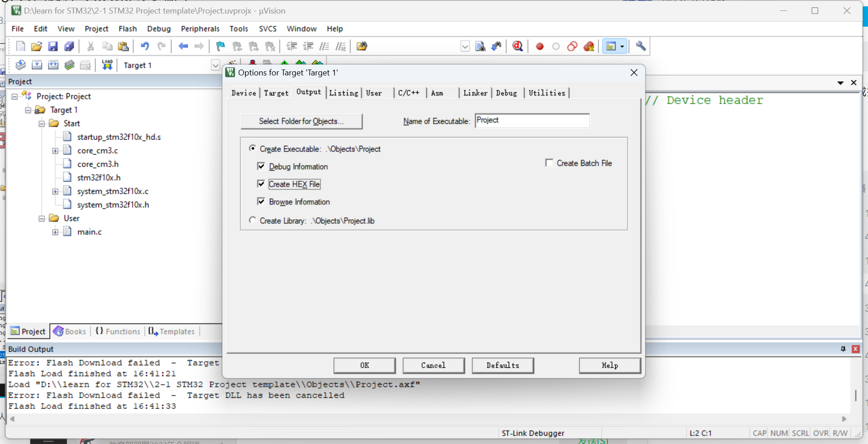
Task: Indent the selected lines using the toolbar
Action: (x=292, y=46)
